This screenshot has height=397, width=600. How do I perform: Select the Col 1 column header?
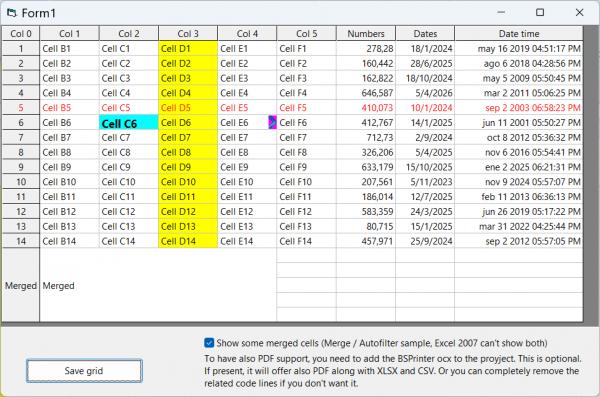pos(70,34)
